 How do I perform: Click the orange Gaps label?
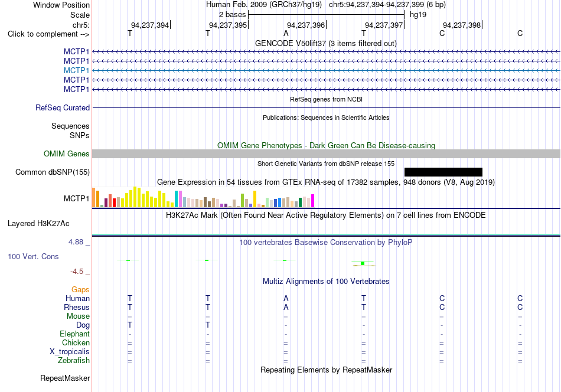pyautogui.click(x=80, y=290)
